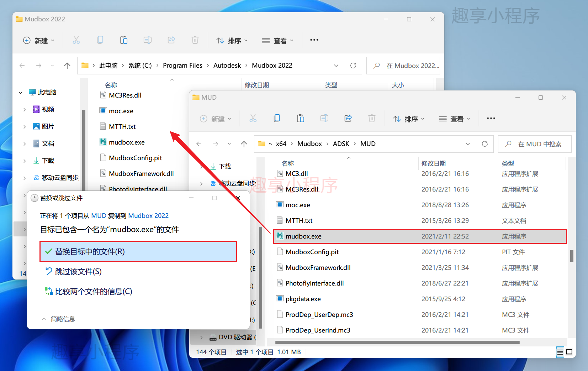588x371 pixels.
Task: Go back in Mudbox 2022 window navigation
Action: point(22,66)
